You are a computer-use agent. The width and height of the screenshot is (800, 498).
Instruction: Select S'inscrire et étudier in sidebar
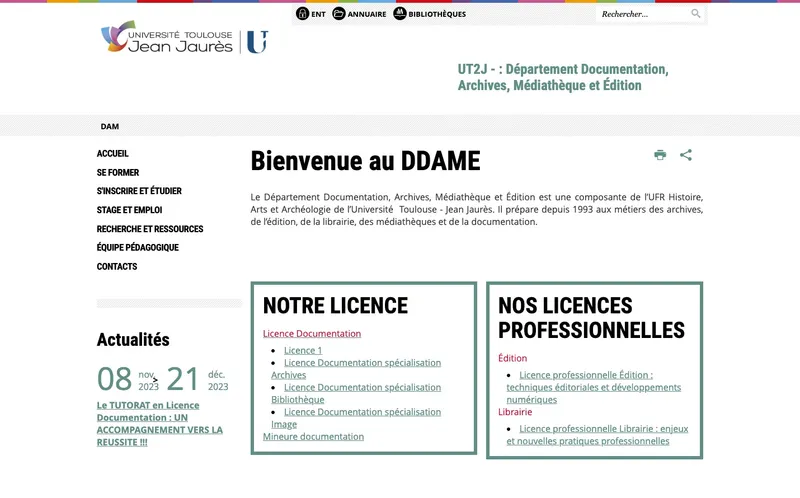[139, 191]
